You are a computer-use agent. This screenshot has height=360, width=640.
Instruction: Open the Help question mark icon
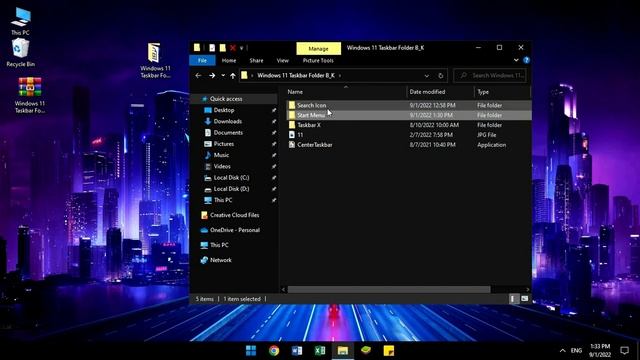(x=526, y=60)
